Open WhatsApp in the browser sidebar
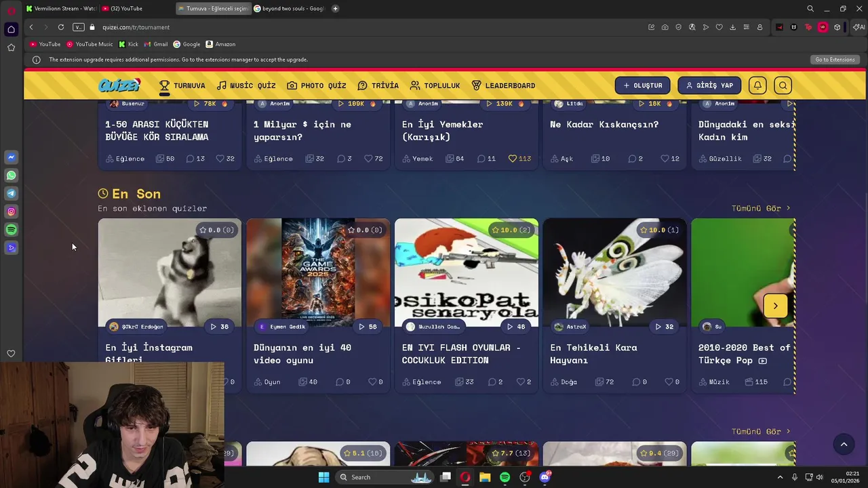The height and width of the screenshot is (488, 868). point(11,176)
